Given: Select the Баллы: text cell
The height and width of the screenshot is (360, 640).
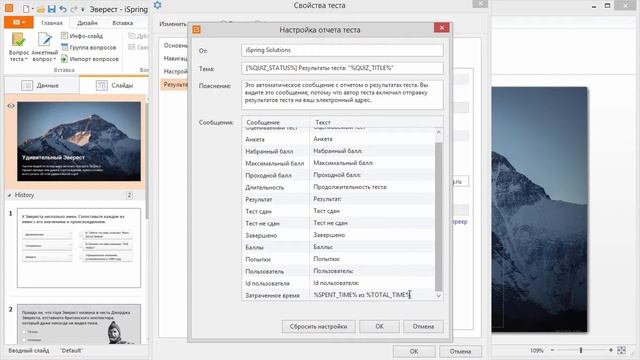Looking at the screenshot, I should 372,247.
